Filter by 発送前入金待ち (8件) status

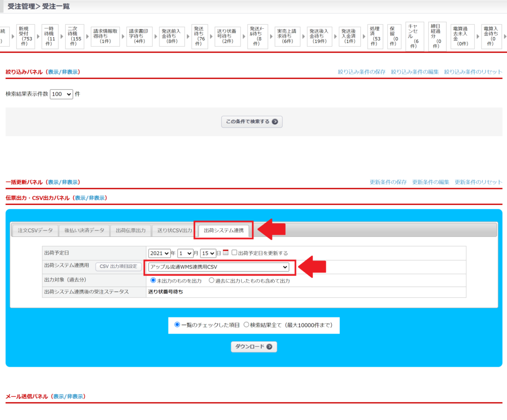(172, 36)
